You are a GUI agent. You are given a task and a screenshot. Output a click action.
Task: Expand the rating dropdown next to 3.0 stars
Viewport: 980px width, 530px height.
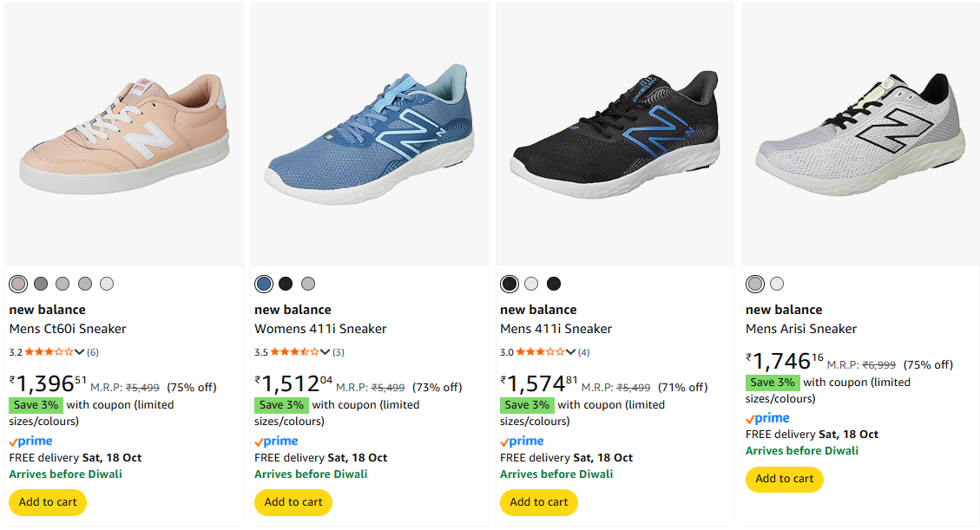point(571,352)
